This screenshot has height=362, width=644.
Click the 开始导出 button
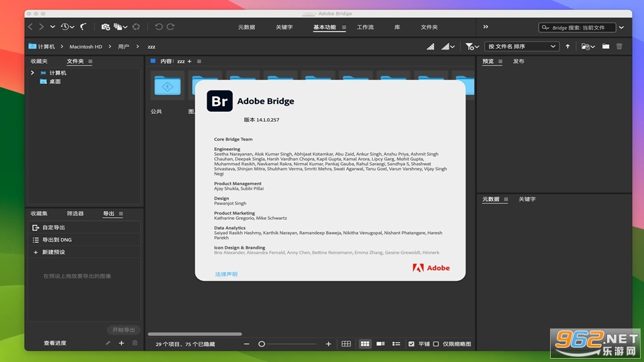(123, 330)
